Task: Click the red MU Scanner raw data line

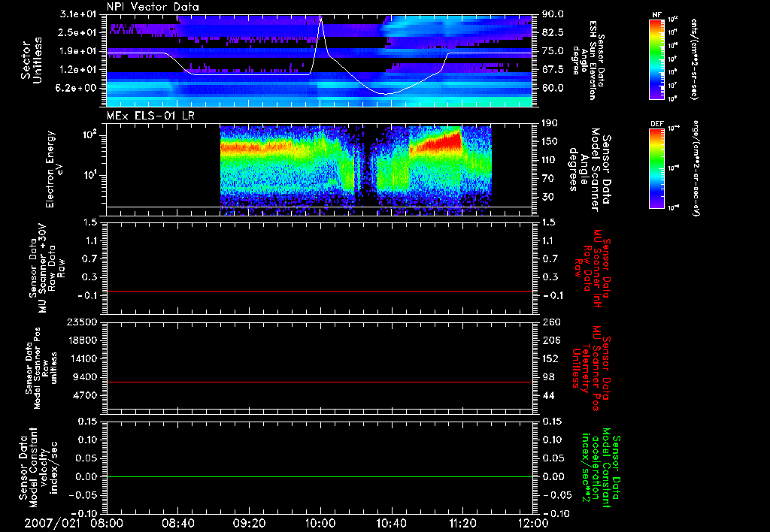Action: coord(320,291)
